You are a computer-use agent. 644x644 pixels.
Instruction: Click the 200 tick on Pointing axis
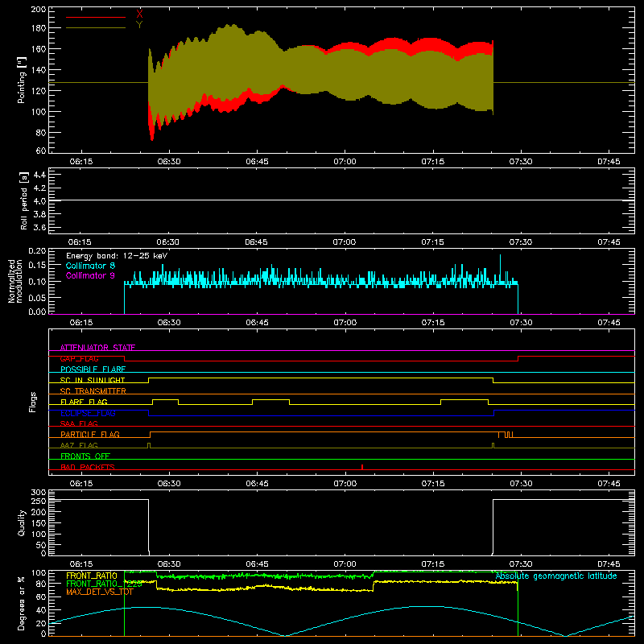coord(38,9)
